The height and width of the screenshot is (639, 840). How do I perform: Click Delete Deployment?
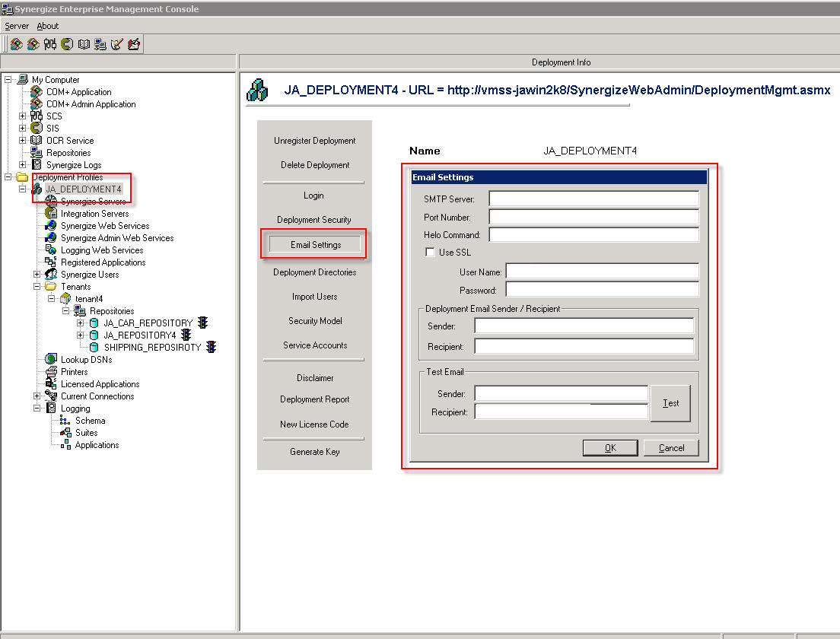pos(315,165)
